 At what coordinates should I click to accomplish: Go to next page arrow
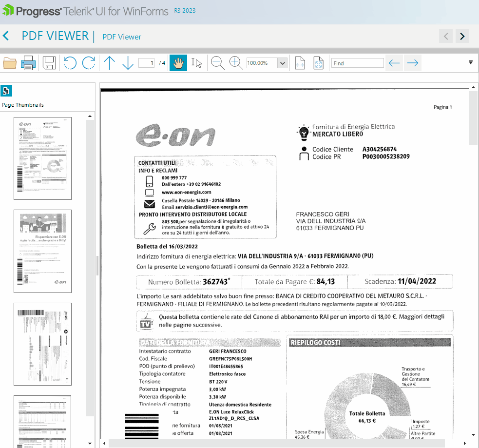128,63
